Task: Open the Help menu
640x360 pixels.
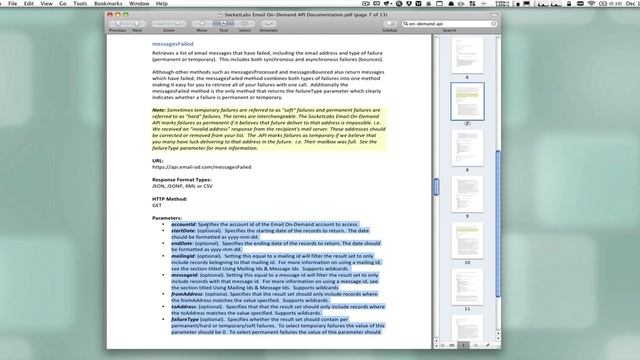Action: coord(162,3)
